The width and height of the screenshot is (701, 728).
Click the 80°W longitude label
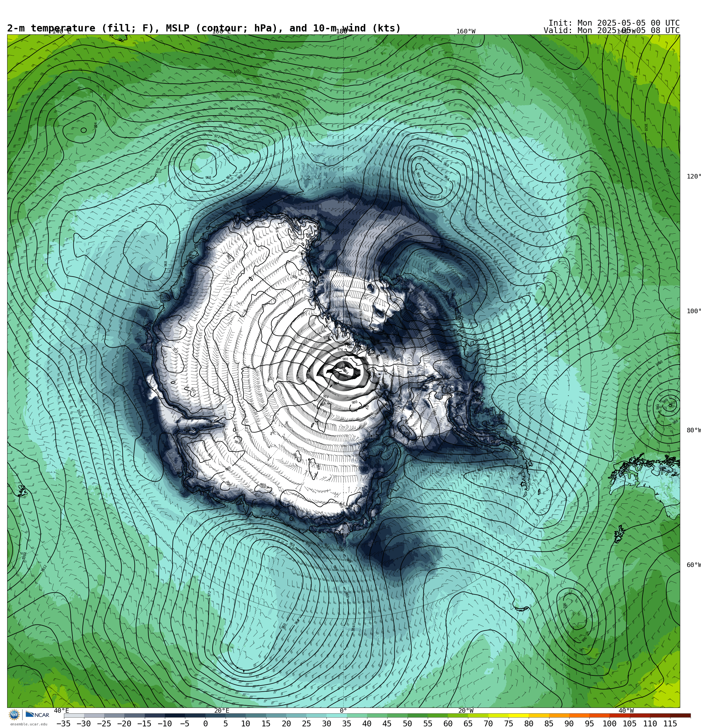coord(694,430)
